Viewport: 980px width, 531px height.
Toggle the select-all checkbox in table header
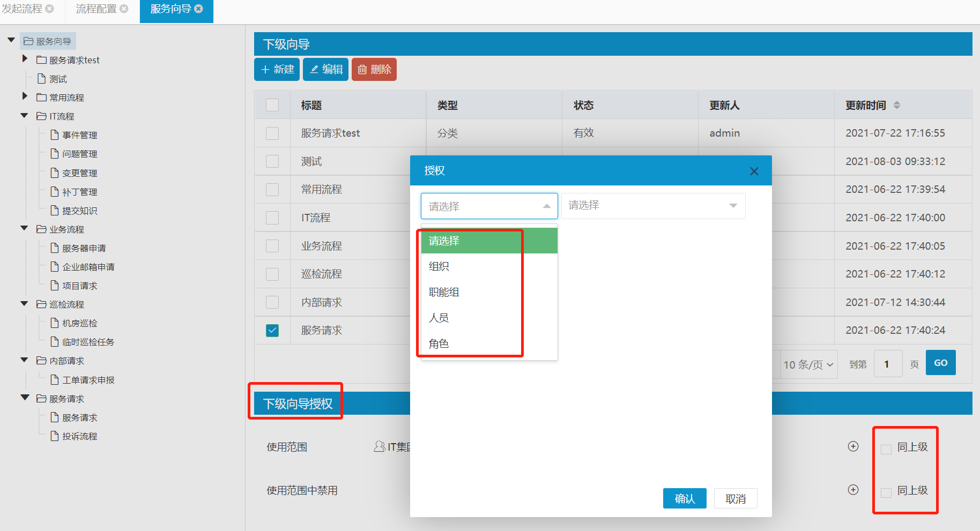[272, 105]
